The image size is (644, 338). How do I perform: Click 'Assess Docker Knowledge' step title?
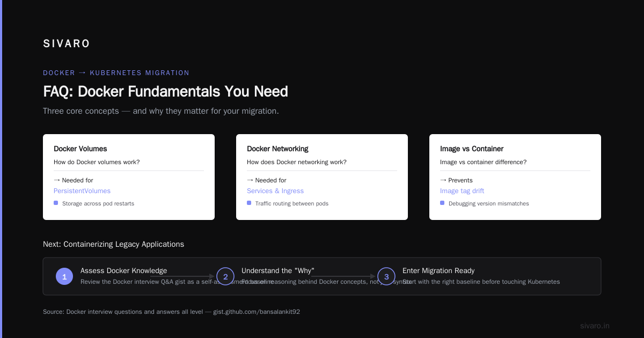[123, 271]
